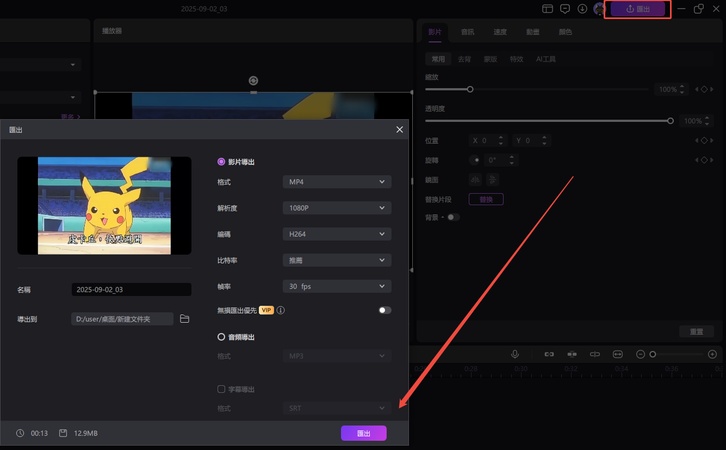Select the 常用 sub-tab

click(438, 59)
